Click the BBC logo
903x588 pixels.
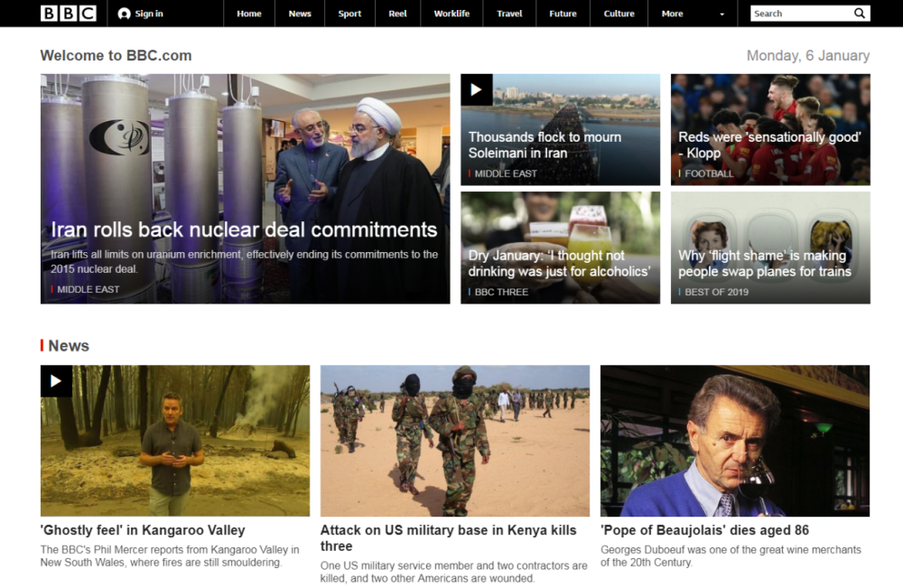[x=69, y=14]
